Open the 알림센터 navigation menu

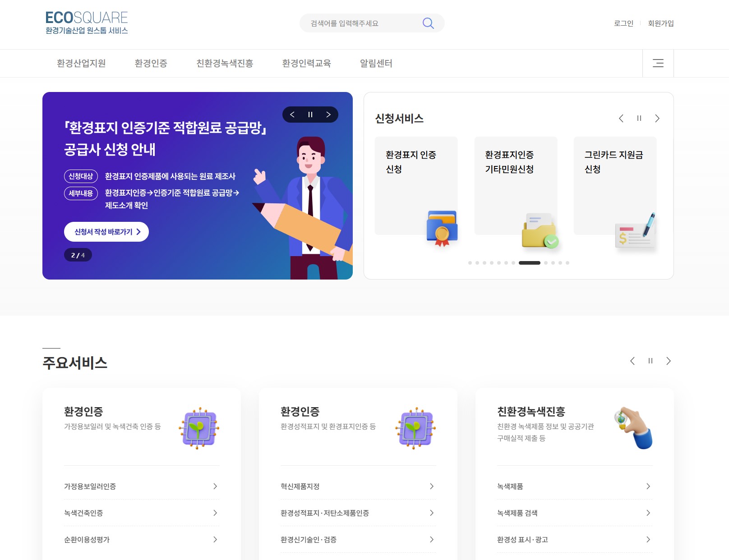point(376,63)
